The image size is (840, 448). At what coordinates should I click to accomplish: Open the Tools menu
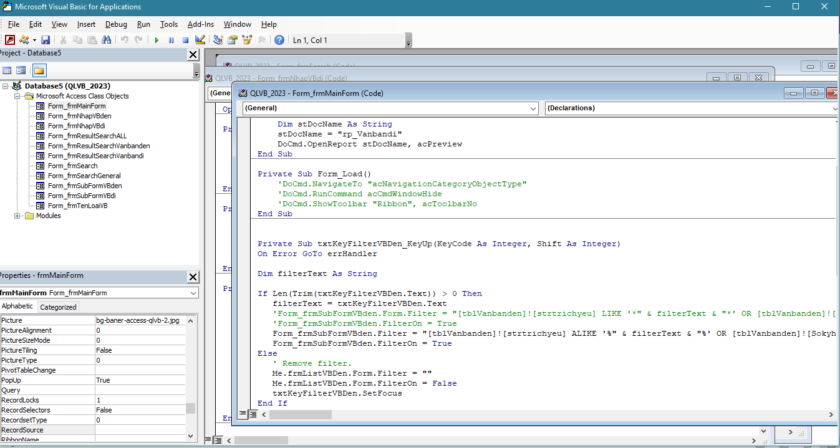(x=169, y=23)
